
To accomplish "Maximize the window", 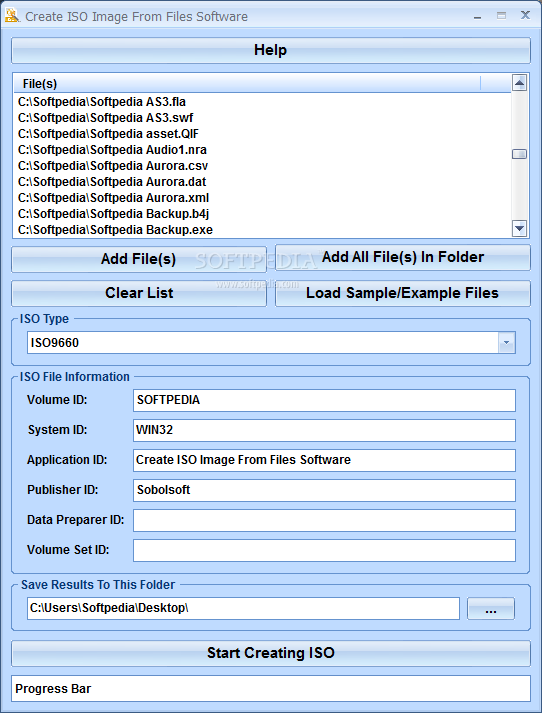I will [502, 16].
